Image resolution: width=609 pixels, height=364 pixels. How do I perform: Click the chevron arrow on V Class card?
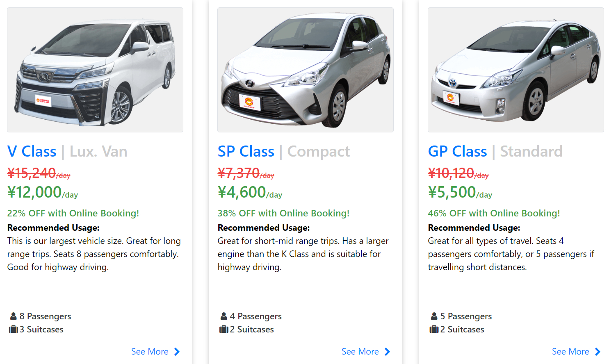click(x=177, y=352)
